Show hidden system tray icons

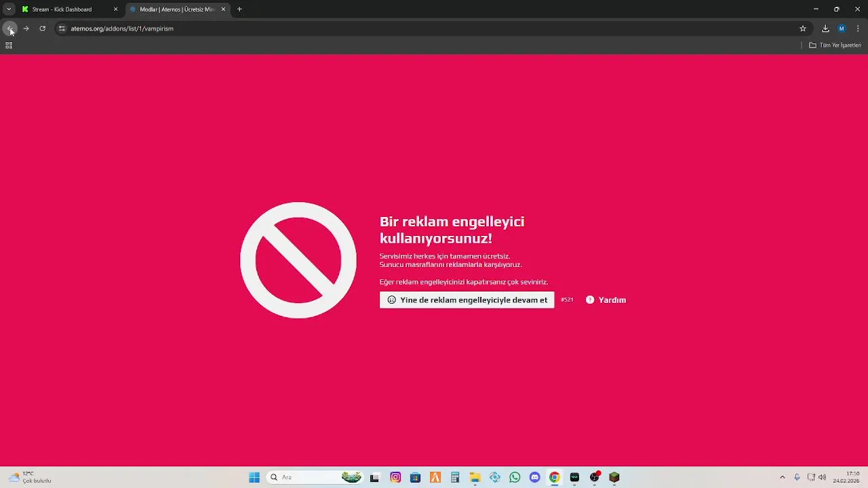pyautogui.click(x=783, y=477)
